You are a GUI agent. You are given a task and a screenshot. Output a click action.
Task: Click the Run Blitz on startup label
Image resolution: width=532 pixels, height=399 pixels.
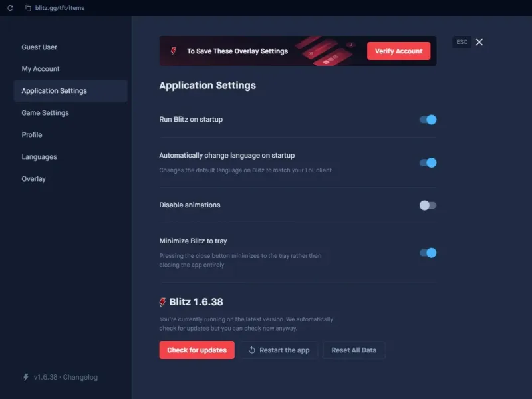click(191, 120)
